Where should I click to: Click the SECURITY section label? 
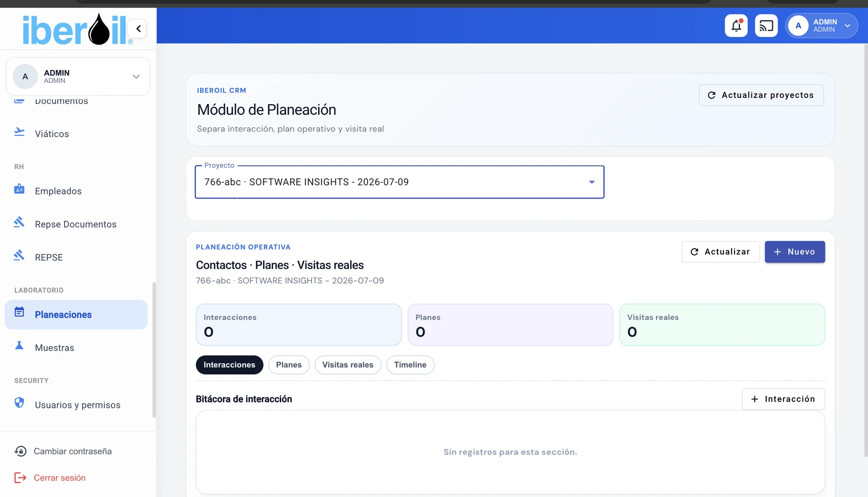click(31, 380)
